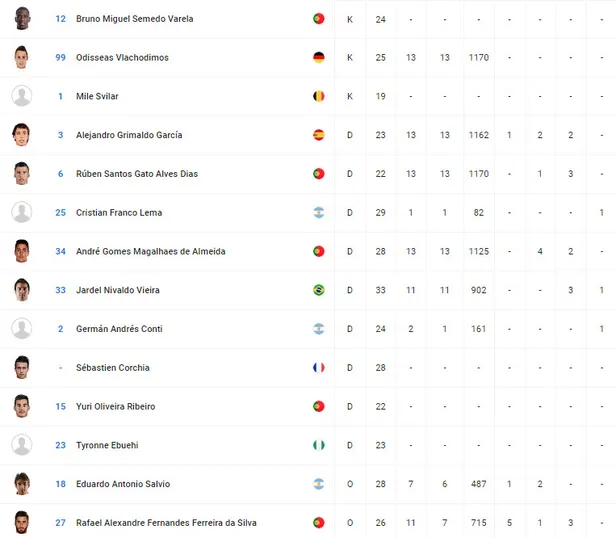Click the Brazilian flag beside Jardel Nivaldo Vieira
The height and width of the screenshot is (538, 616).
pyautogui.click(x=319, y=290)
